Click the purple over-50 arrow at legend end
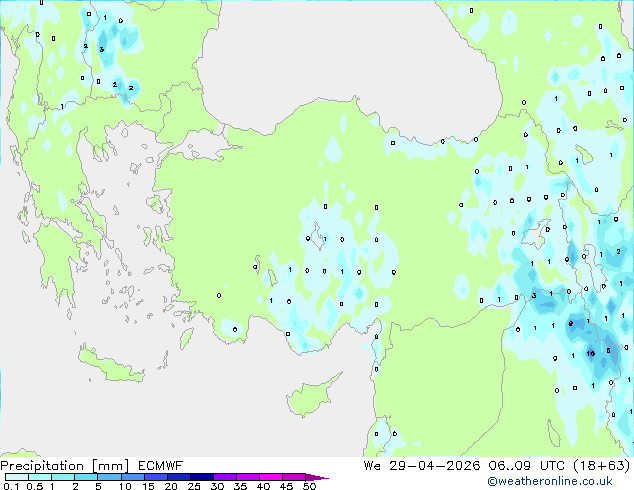Screen dimensions: 634x490 click(x=317, y=477)
